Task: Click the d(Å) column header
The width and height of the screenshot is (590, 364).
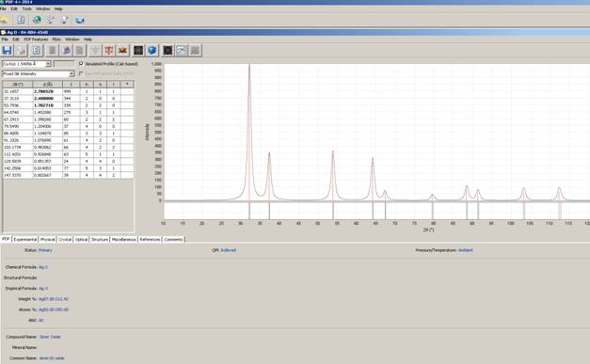Action: pyautogui.click(x=47, y=85)
